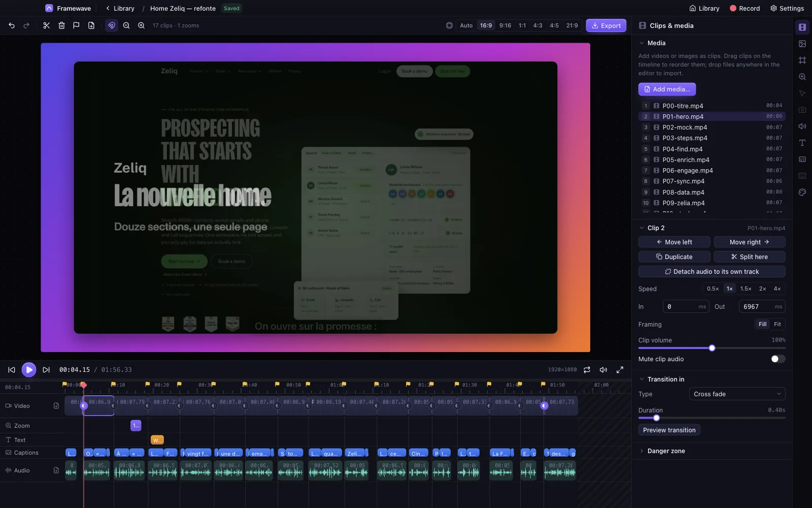Add a marker with the flag icon

click(76, 25)
